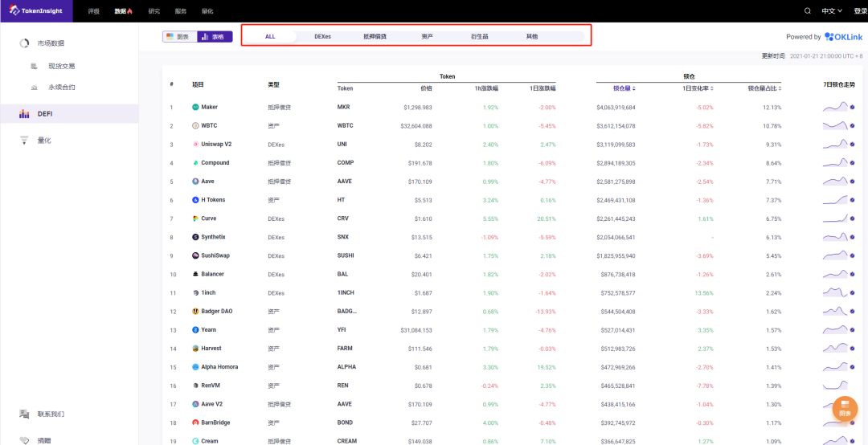Click the orange floating 图表 button
868x445 pixels.
(845, 410)
